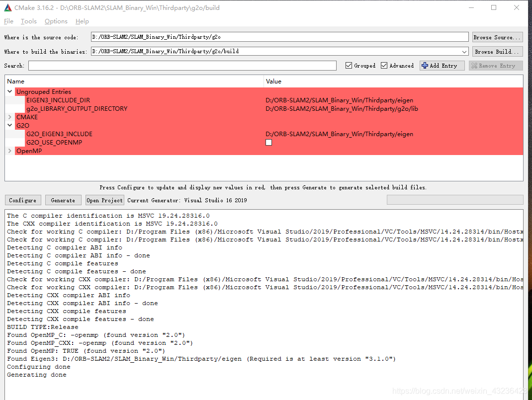Image resolution: width=532 pixels, height=400 pixels.
Task: Click the grey X icon on Remove Entry
Action: pyautogui.click(x=474, y=66)
